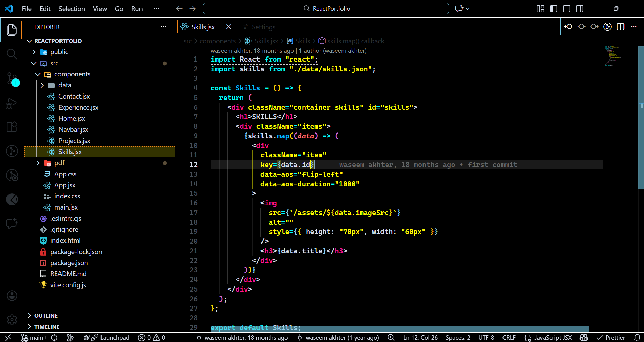
Task: Change the Spaces: 2 indentation setting
Action: tap(458, 337)
